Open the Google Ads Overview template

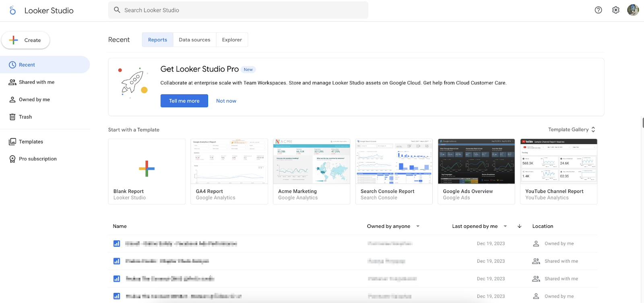[x=476, y=172]
